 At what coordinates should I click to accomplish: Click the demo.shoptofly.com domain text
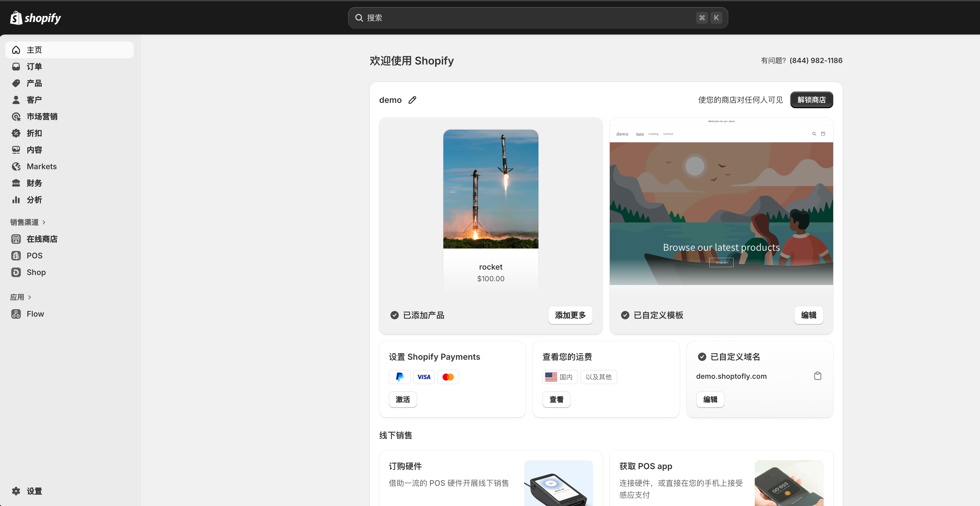(731, 376)
